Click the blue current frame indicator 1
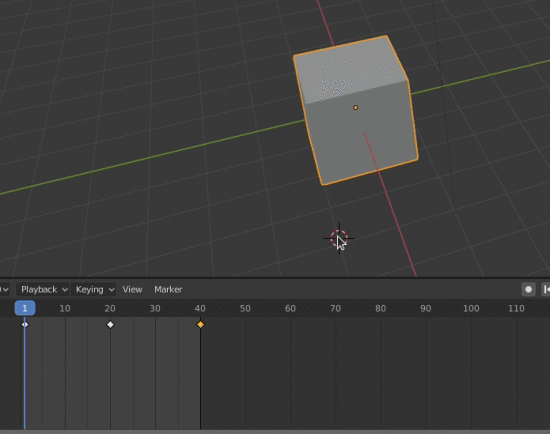550x434 pixels. pyautogui.click(x=25, y=308)
